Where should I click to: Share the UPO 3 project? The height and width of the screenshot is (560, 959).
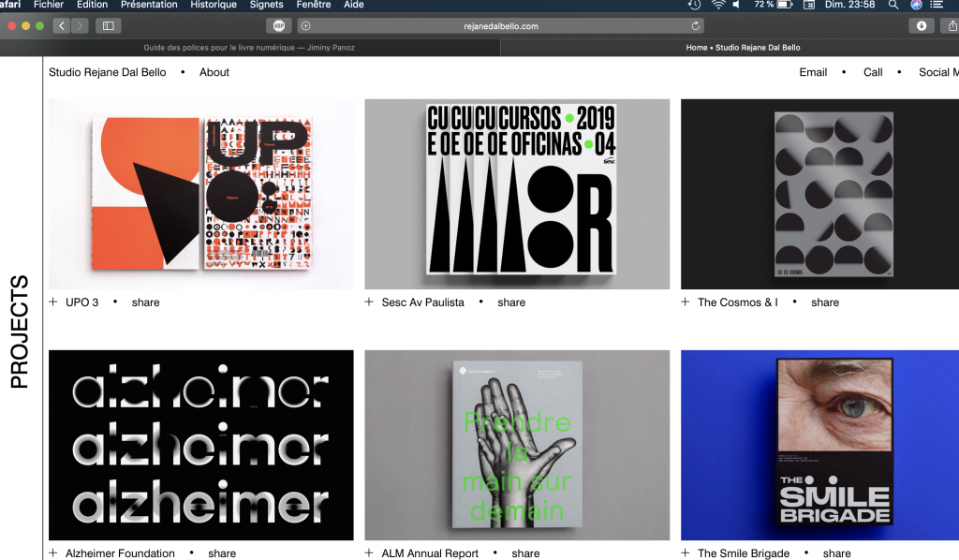[145, 302]
